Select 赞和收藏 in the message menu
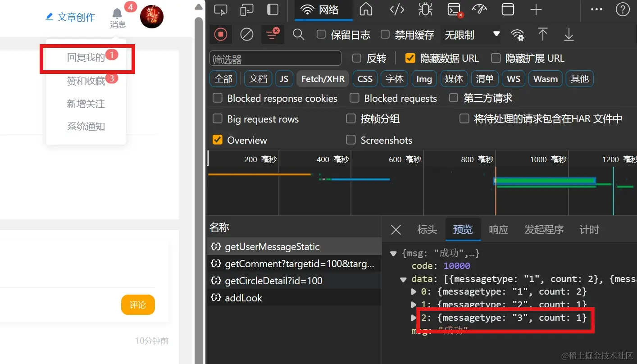 coord(86,81)
